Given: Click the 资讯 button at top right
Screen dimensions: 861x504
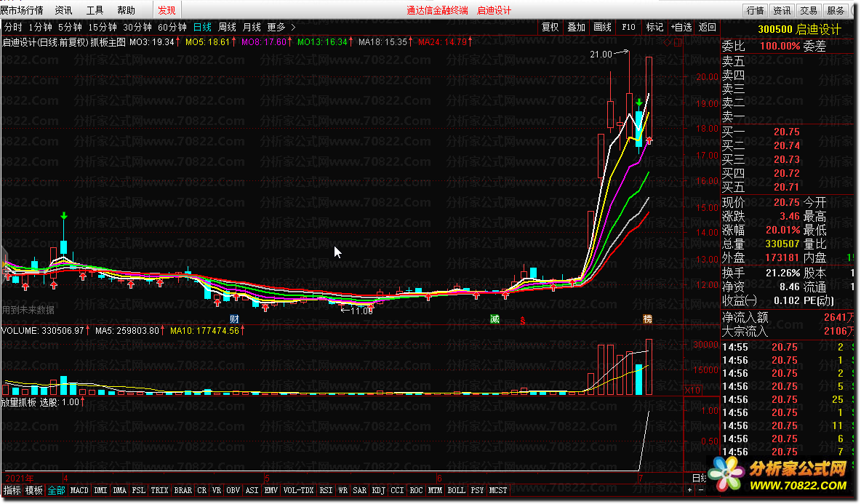Looking at the screenshot, I should tap(782, 10).
